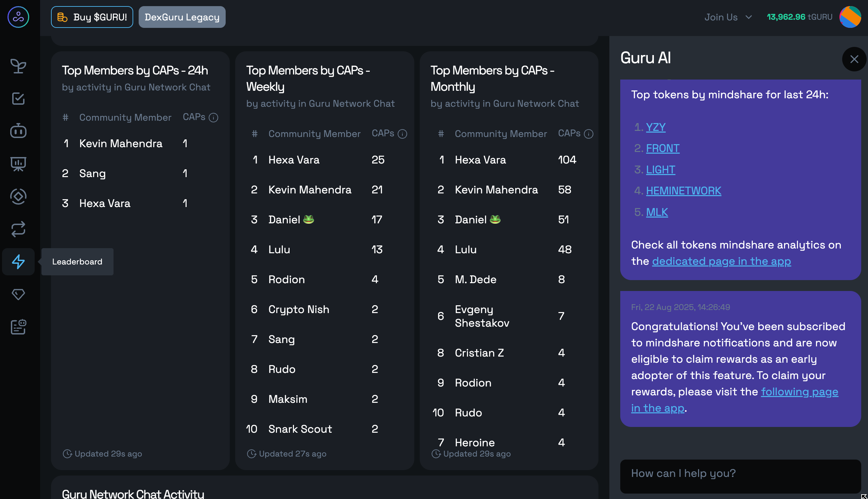Select the seedling/staking icon in sidebar

(18, 66)
